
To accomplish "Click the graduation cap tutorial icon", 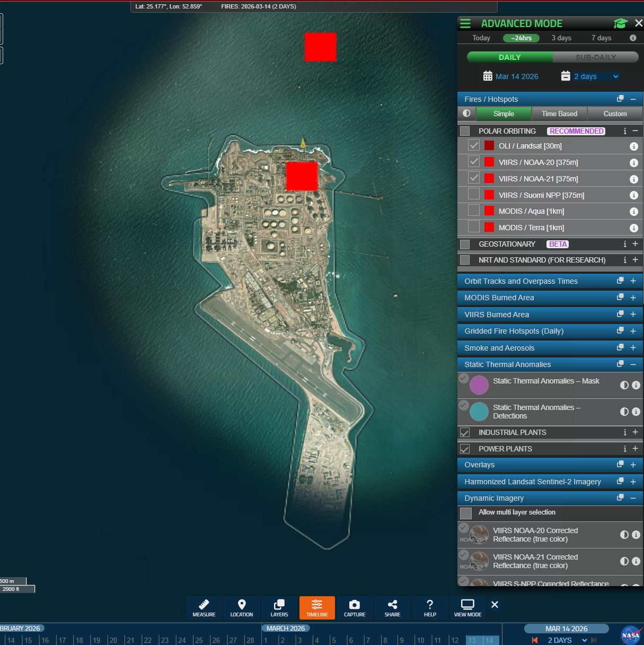I will (x=620, y=23).
